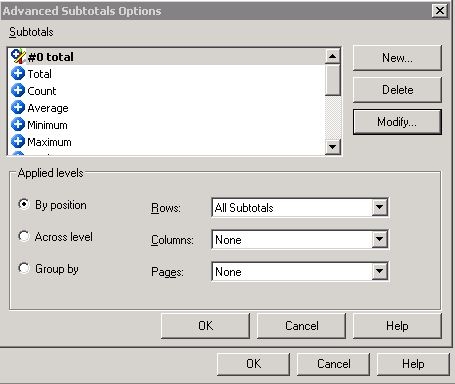Select the Average item in Subtotals list
This screenshot has width=455, height=384.
click(x=48, y=108)
